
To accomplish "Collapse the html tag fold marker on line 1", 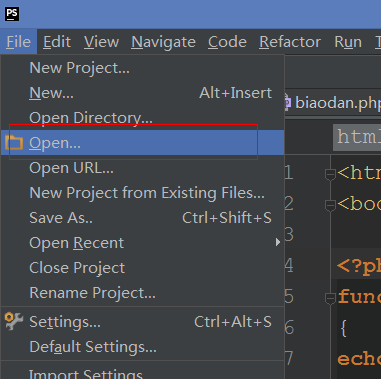I will pyautogui.click(x=330, y=174).
